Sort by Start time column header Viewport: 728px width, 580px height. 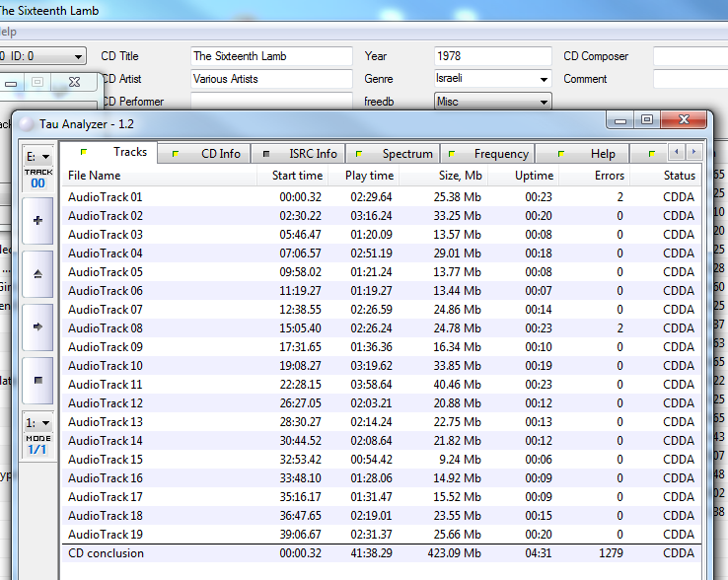(x=293, y=176)
